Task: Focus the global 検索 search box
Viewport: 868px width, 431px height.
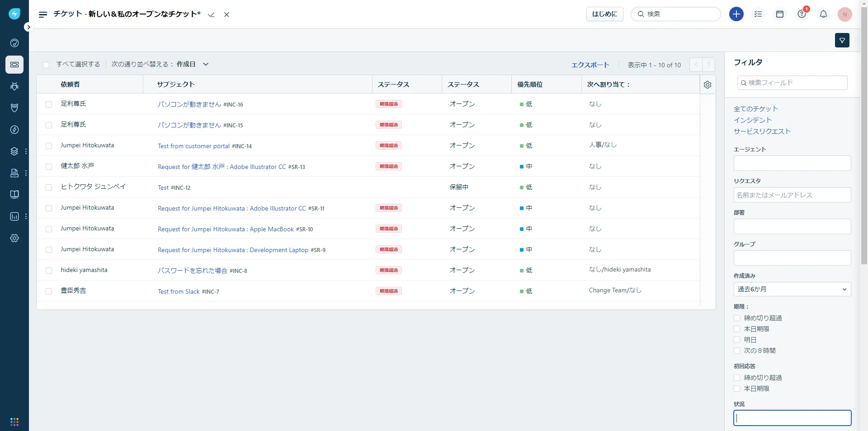Action: tap(675, 14)
